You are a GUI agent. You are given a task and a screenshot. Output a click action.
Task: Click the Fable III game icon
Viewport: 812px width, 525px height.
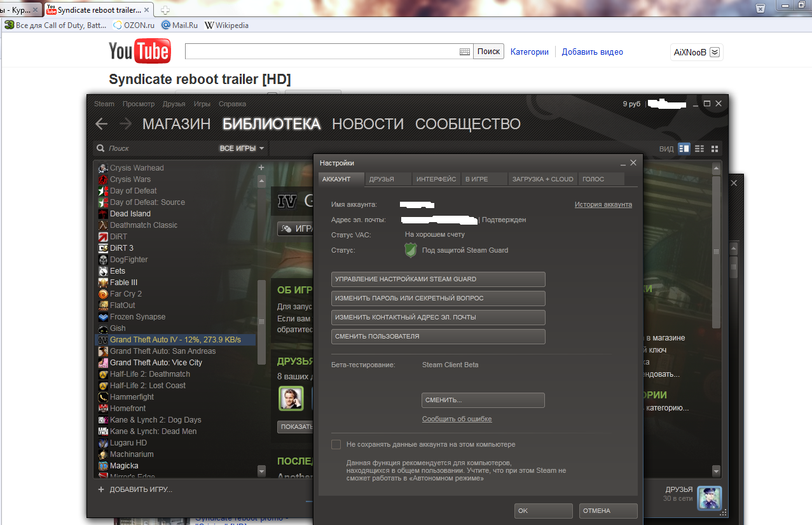coord(104,283)
